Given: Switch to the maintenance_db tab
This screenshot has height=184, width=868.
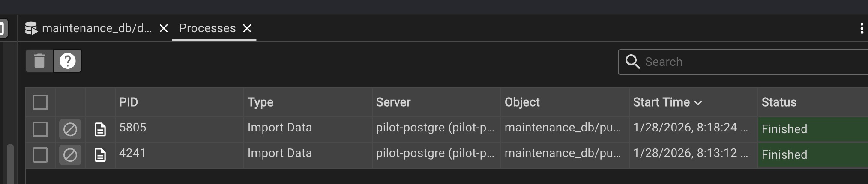Looking at the screenshot, I should (96, 28).
